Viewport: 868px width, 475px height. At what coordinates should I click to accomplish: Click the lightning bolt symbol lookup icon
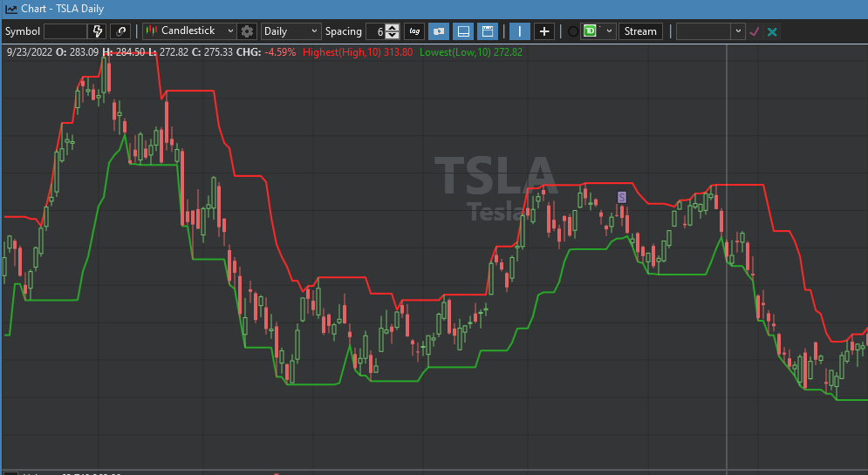click(x=98, y=31)
